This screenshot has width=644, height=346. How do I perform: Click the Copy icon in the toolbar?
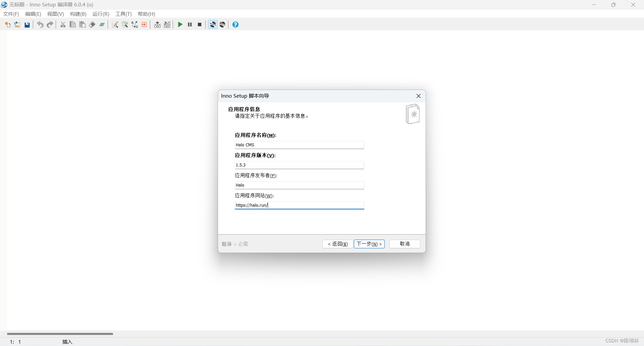[x=72, y=24]
